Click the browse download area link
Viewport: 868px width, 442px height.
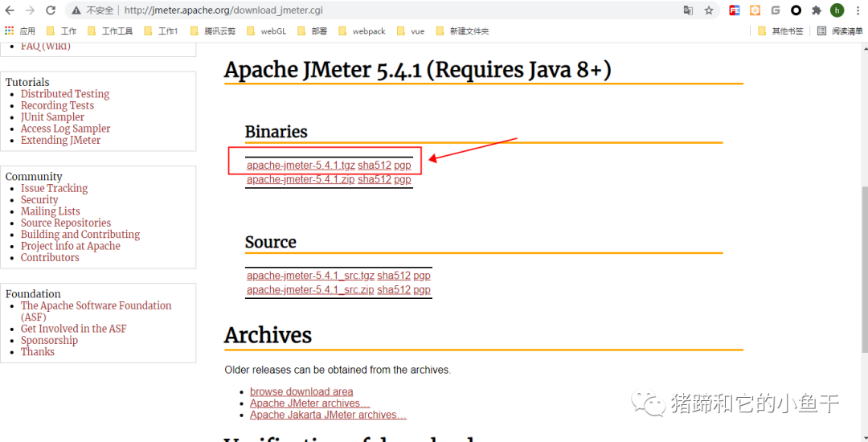point(301,392)
